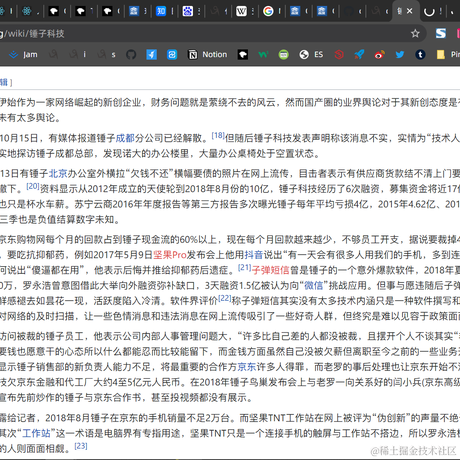Click the text "未有太多舆论"
The width and height of the screenshot is (460, 460).
(x=27, y=118)
